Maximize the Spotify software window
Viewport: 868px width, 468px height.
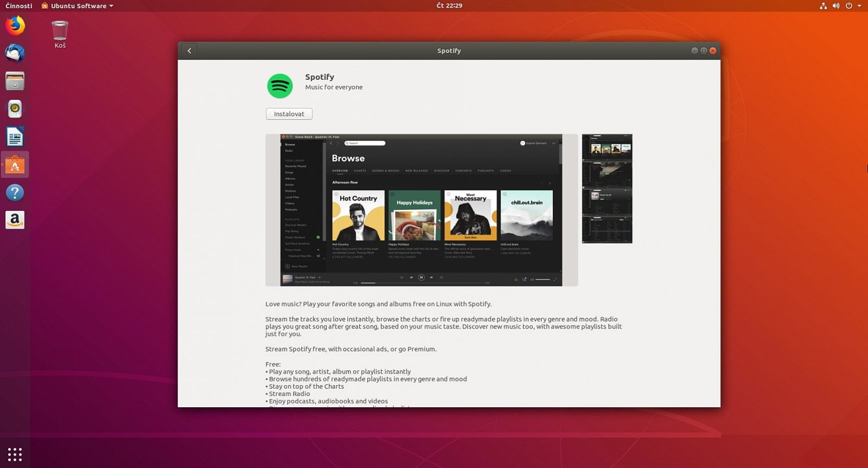click(704, 50)
